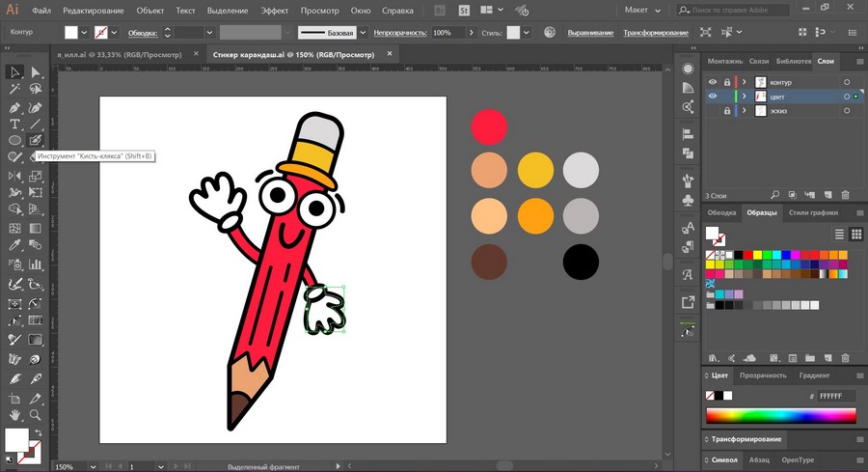Lock the цвет layer

coord(727,97)
